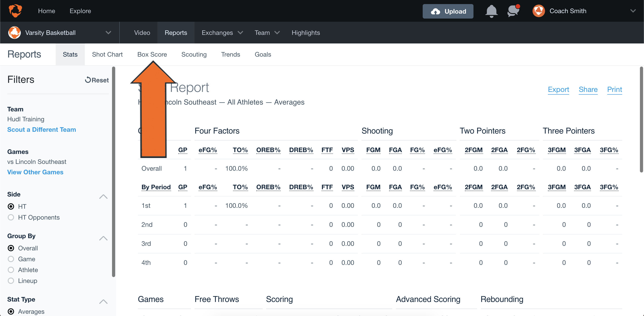Click the Upload cloud button

[x=448, y=11]
